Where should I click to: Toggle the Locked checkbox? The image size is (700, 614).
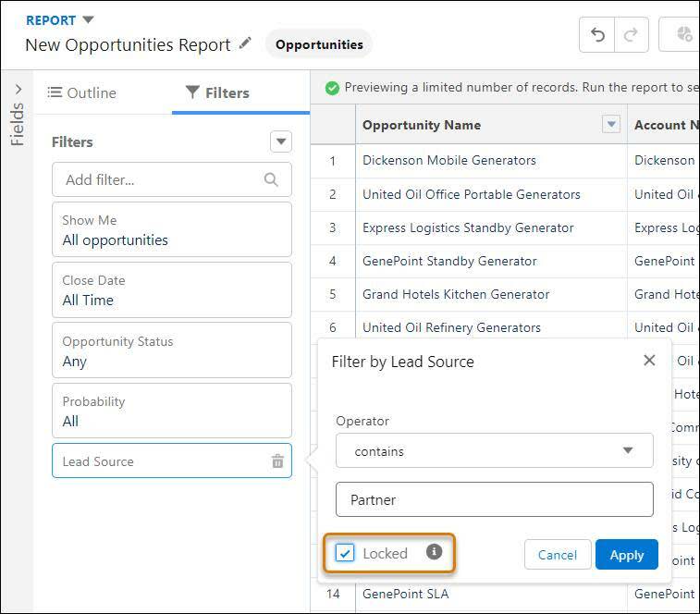tap(345, 553)
